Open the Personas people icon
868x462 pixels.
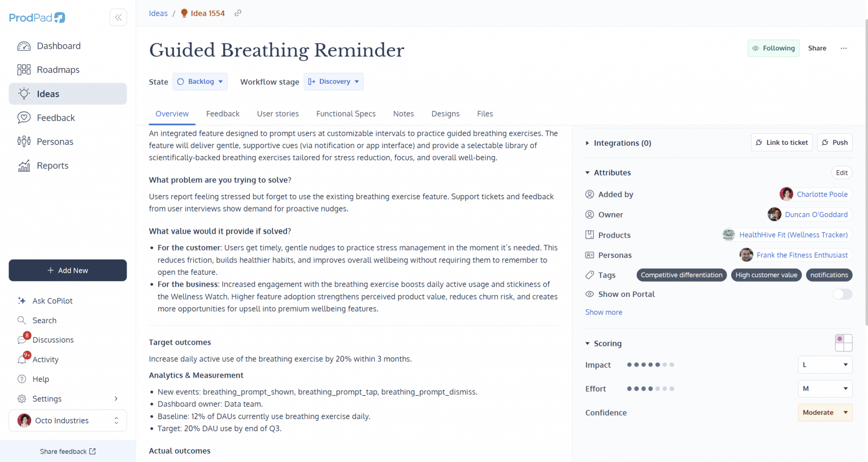[x=24, y=141]
